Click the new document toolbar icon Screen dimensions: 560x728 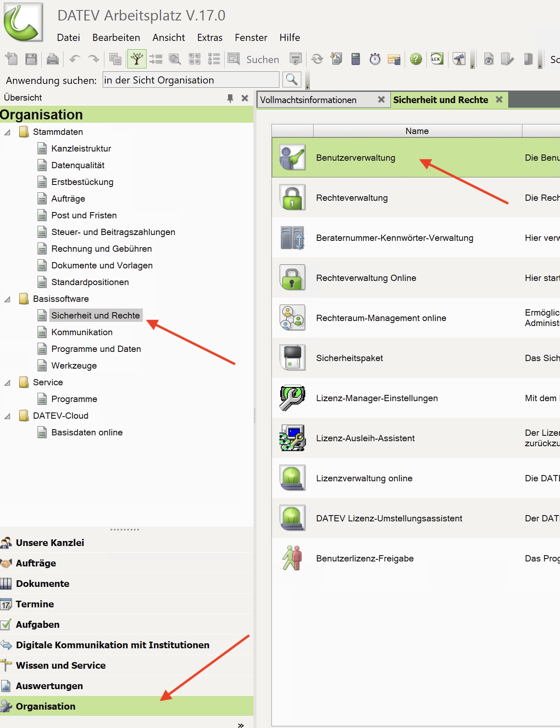coord(12,59)
